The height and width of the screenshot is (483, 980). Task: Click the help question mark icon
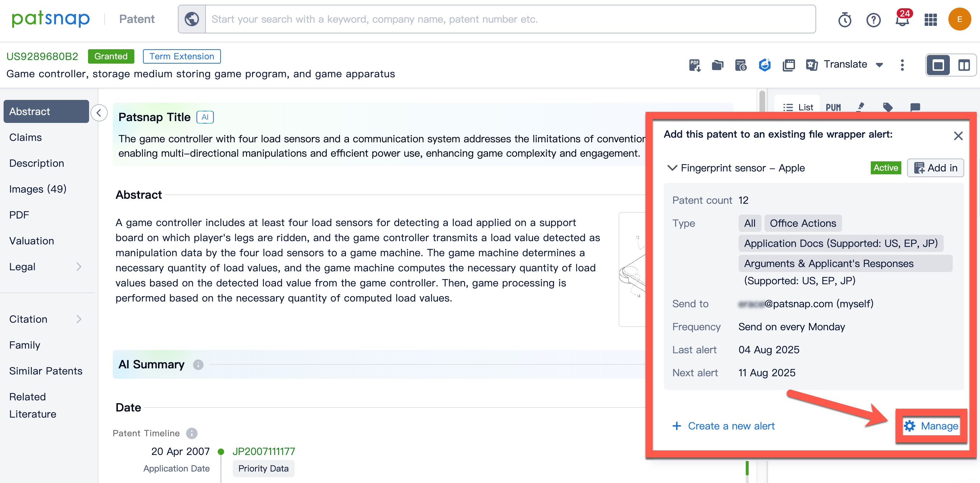(x=873, y=19)
